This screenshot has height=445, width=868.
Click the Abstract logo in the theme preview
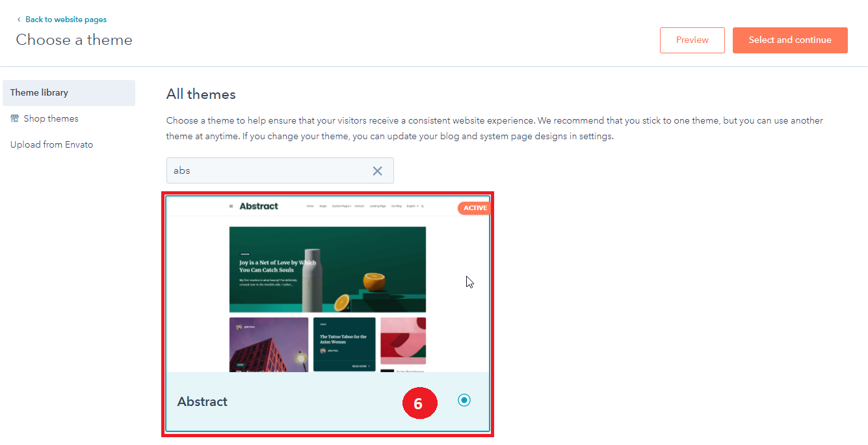point(258,206)
